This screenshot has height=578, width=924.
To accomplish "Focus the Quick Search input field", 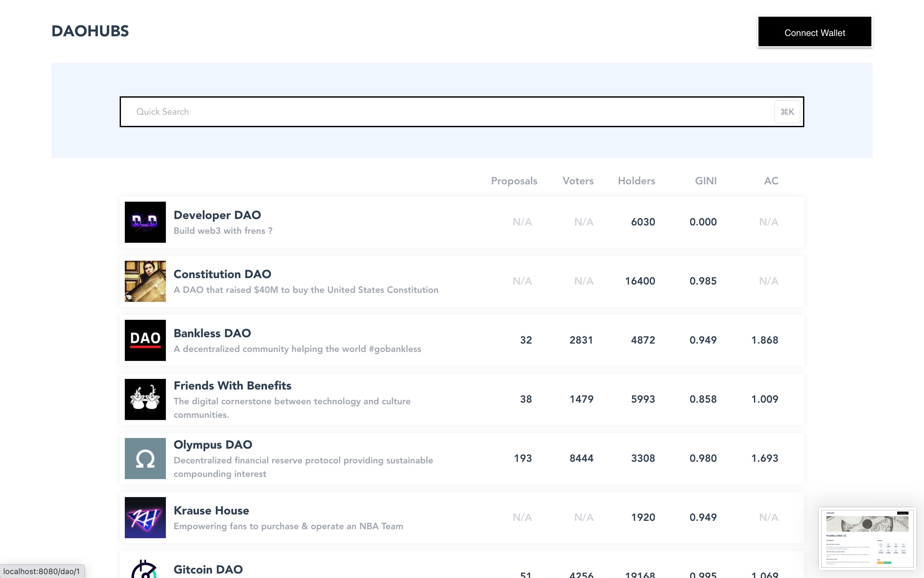I will click(x=462, y=112).
